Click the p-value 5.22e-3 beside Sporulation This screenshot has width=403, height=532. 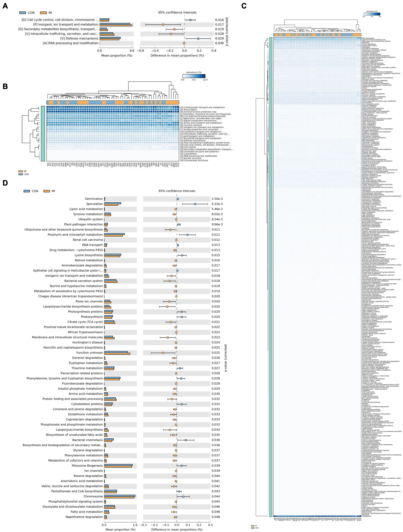[x=217, y=204]
